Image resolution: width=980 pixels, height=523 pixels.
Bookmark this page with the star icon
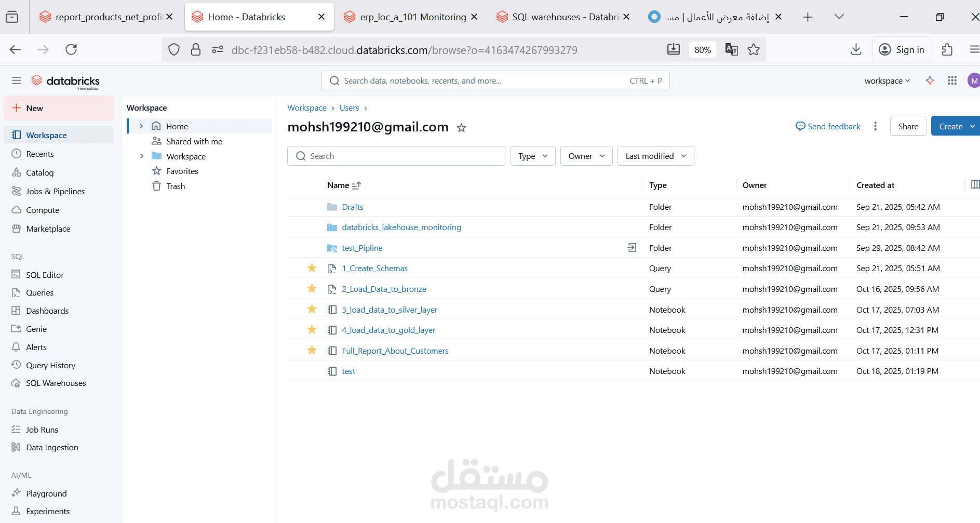pyautogui.click(x=754, y=49)
